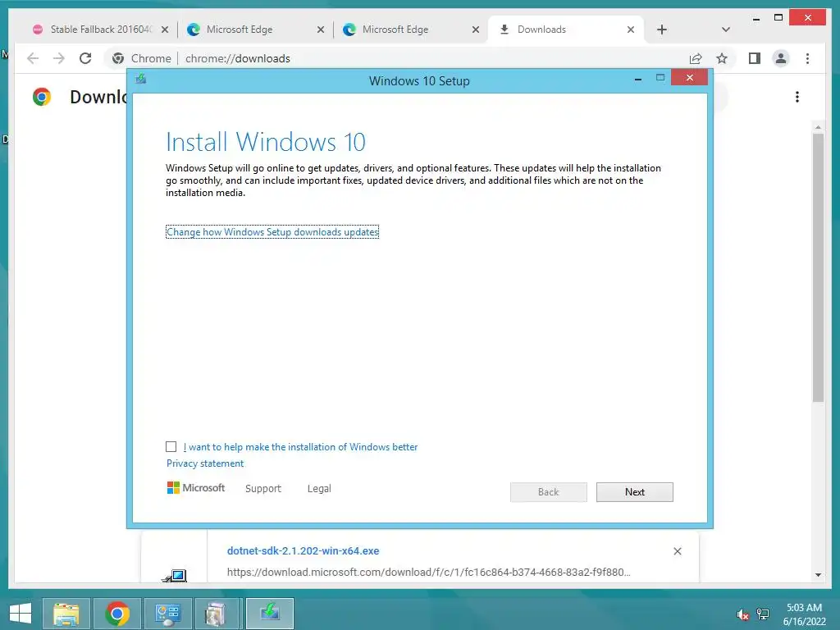Image resolution: width=840 pixels, height=630 pixels.
Task: Go back in Chrome
Action: (33, 58)
